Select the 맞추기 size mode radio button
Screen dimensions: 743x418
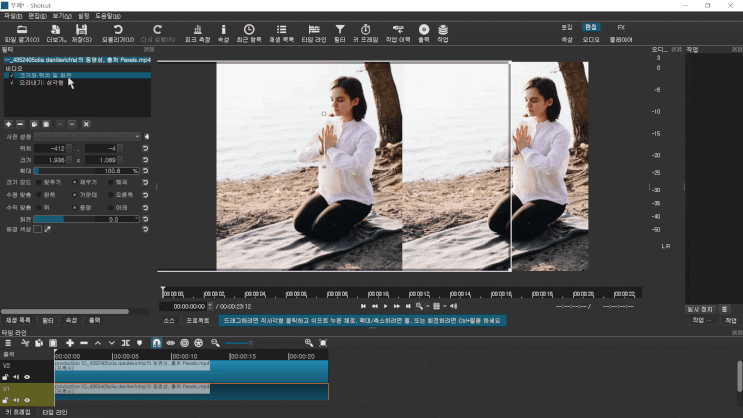click(x=39, y=182)
